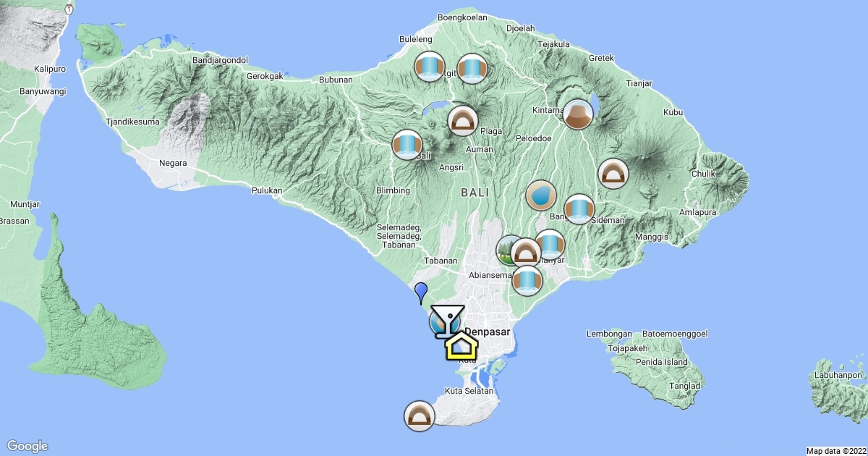
Task: Click the arch marker south of Kuta Selatan
Action: [419, 416]
